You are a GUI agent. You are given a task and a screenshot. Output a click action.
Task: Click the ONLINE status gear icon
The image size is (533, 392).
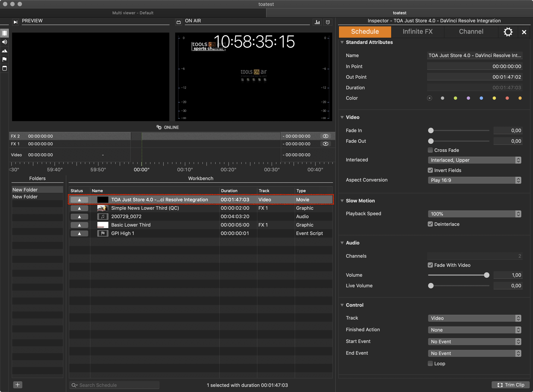tap(159, 127)
